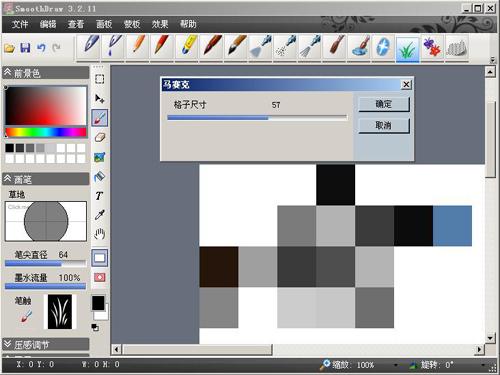500x375 pixels.
Task: Adjust the 墨水流量 slider
Action: (45, 286)
